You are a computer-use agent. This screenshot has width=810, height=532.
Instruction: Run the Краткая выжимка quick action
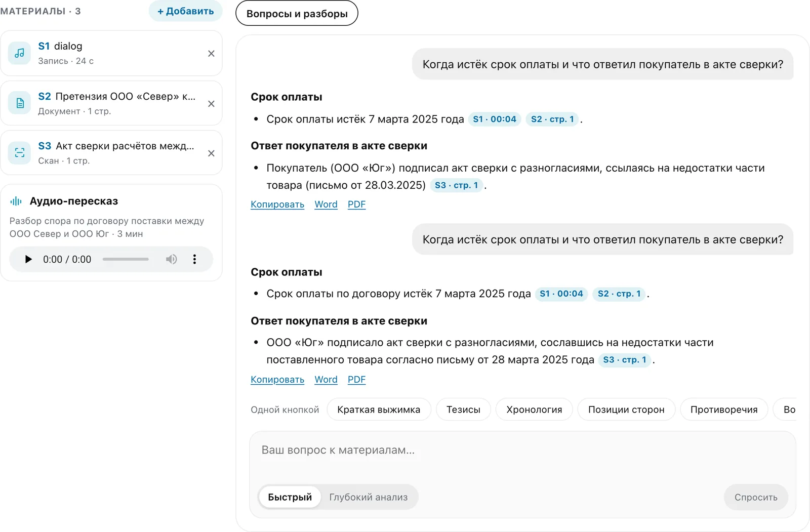coord(379,410)
